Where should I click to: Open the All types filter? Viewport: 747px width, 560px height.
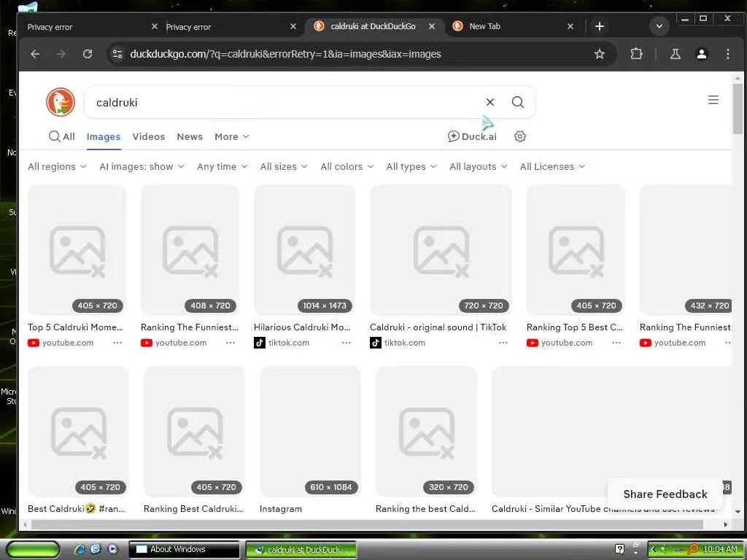[x=411, y=167]
